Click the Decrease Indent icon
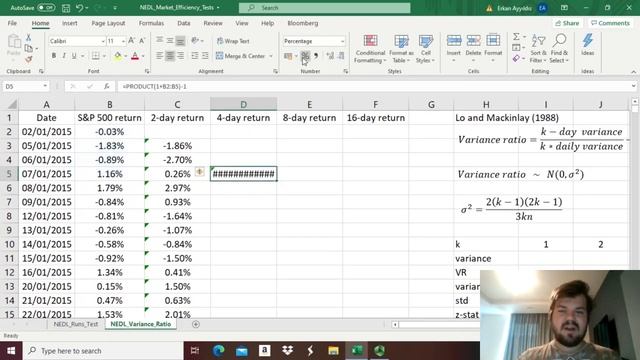Screen dimensions: 640x360 [x=195, y=56]
